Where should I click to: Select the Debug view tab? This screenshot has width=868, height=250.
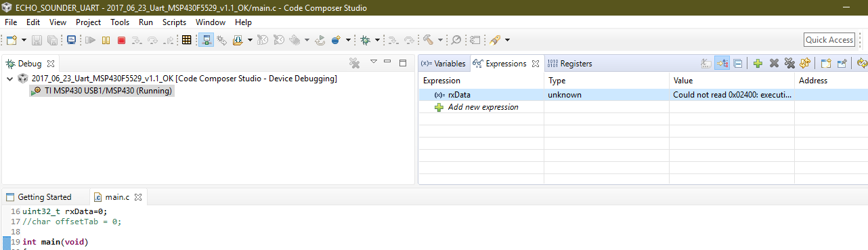(29, 63)
